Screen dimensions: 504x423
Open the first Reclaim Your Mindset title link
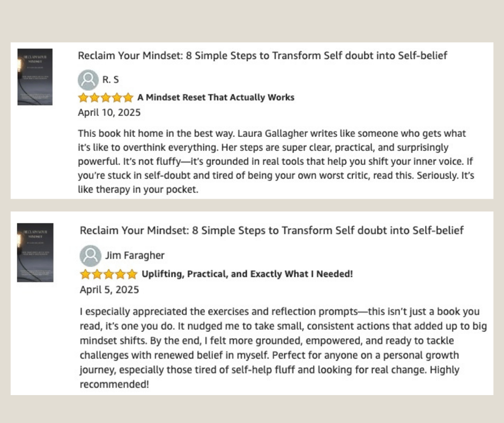pos(262,56)
